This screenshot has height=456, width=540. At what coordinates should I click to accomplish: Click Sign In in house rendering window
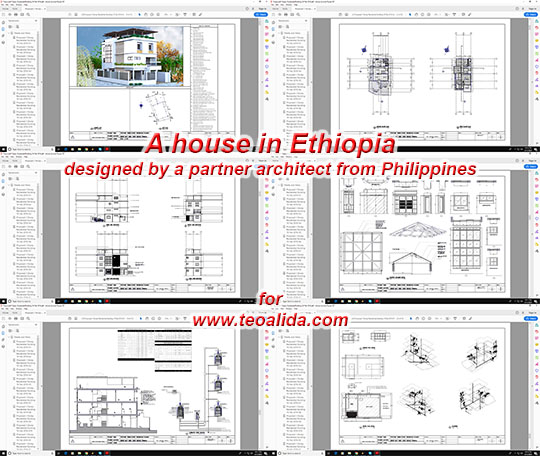pyautogui.click(x=262, y=9)
